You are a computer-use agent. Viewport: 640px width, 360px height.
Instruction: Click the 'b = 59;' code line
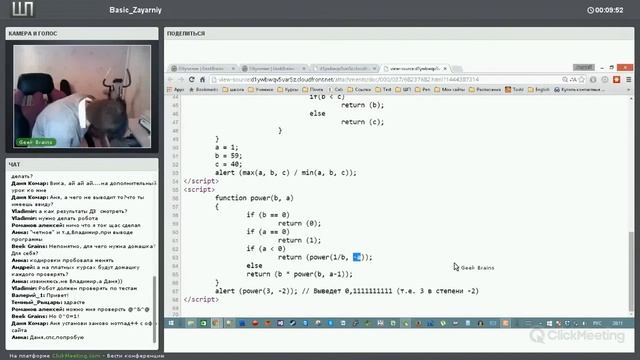[x=229, y=156]
